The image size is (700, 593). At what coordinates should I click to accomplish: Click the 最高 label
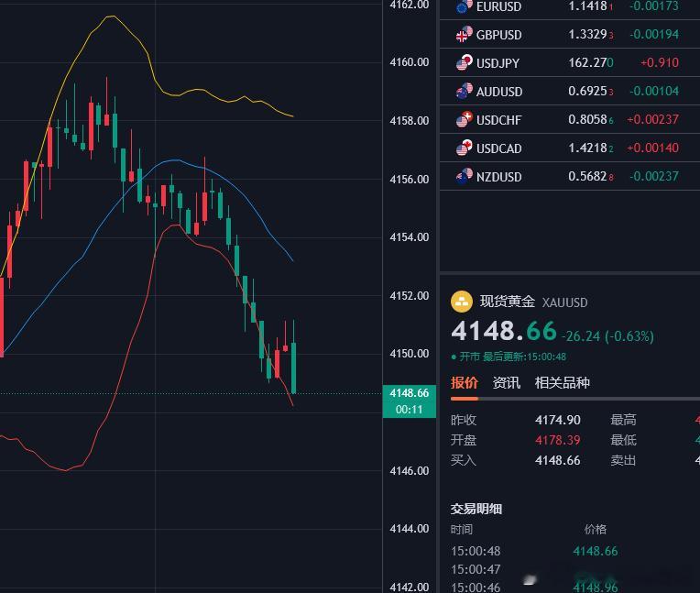coord(623,420)
